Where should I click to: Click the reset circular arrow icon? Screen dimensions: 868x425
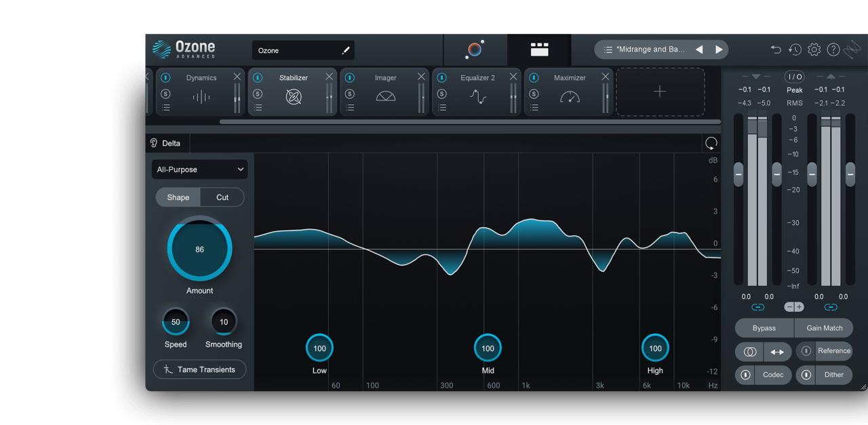point(711,143)
